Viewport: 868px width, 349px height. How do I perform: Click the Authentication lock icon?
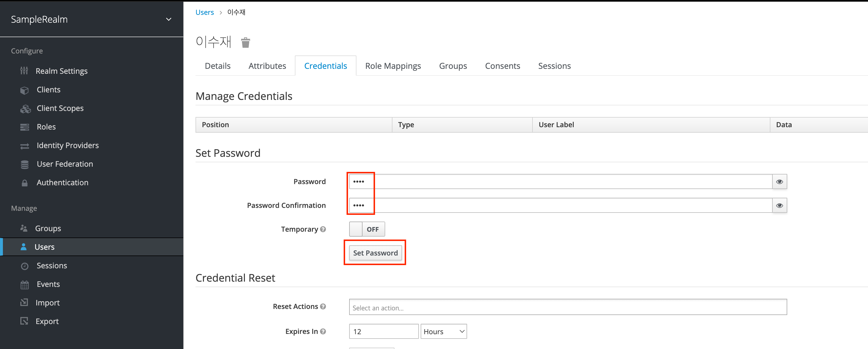[x=24, y=183]
